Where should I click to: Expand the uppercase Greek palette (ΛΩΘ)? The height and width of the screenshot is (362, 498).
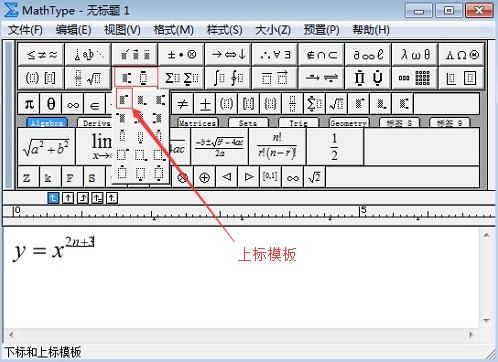(x=462, y=54)
